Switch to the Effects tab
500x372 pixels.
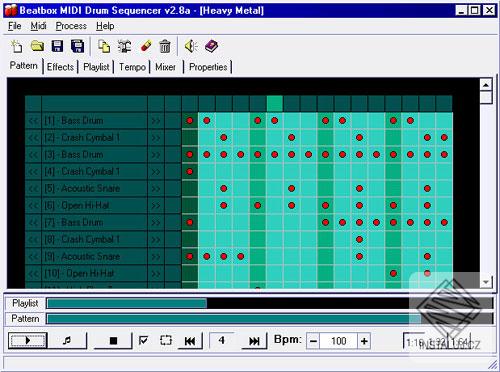click(60, 67)
